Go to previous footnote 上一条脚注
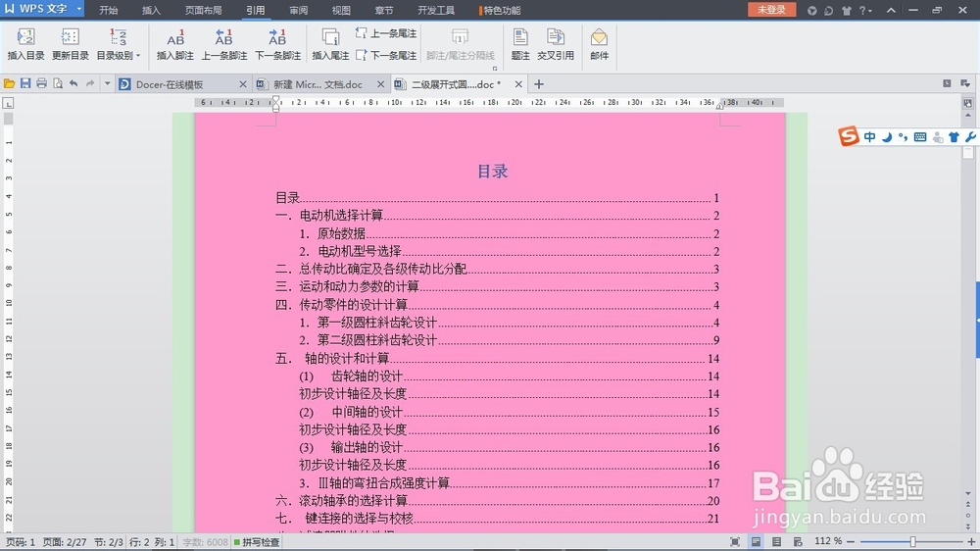The width and height of the screenshot is (980, 551). [x=223, y=44]
